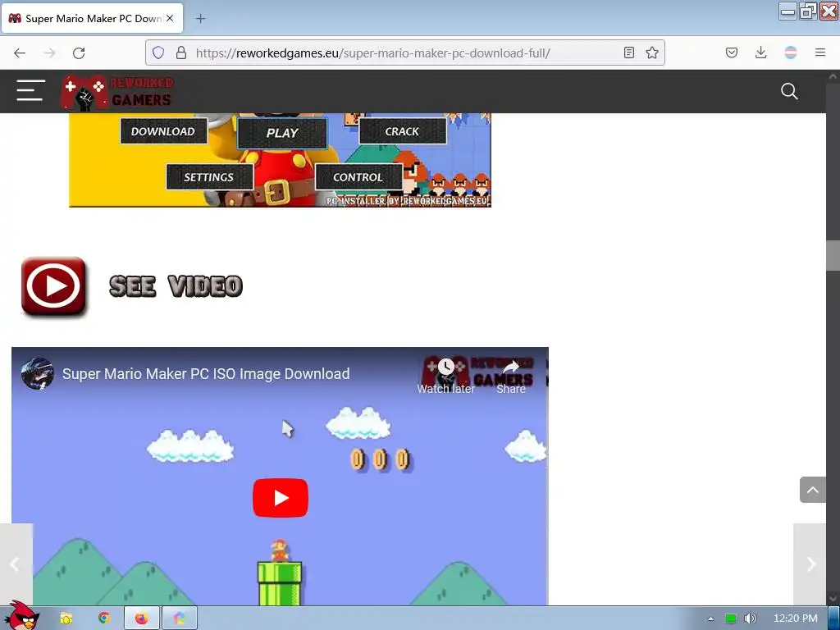Click the URL address field
840x630 pixels.
tap(404, 52)
